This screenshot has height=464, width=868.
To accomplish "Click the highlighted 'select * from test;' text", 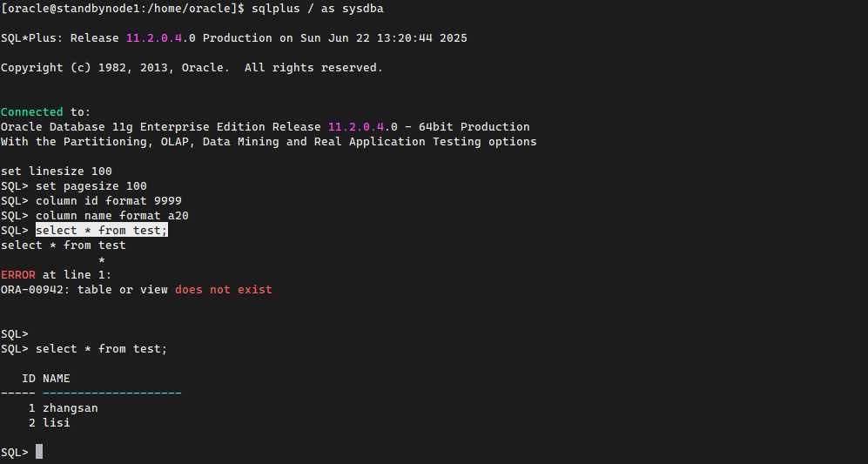I will click(x=101, y=230).
